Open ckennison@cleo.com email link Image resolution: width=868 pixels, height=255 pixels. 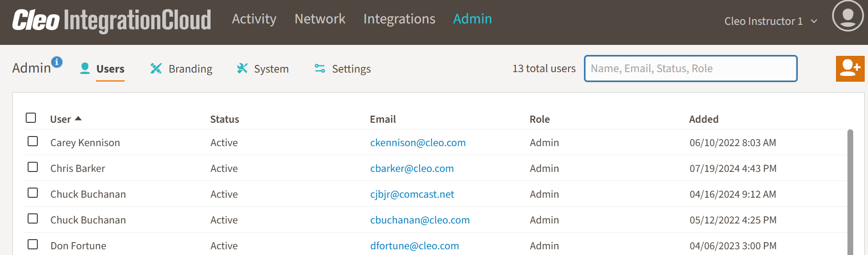418,143
